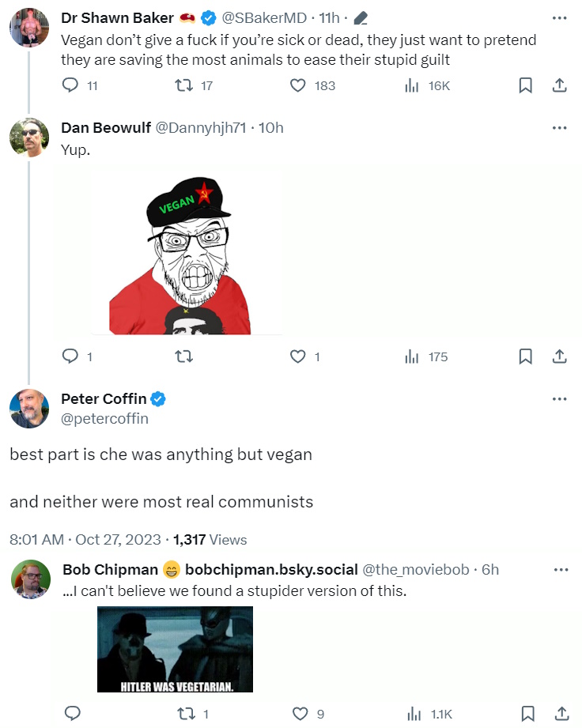Reply to Bob Chipman's tweet
The height and width of the screenshot is (728, 582).
point(71,714)
